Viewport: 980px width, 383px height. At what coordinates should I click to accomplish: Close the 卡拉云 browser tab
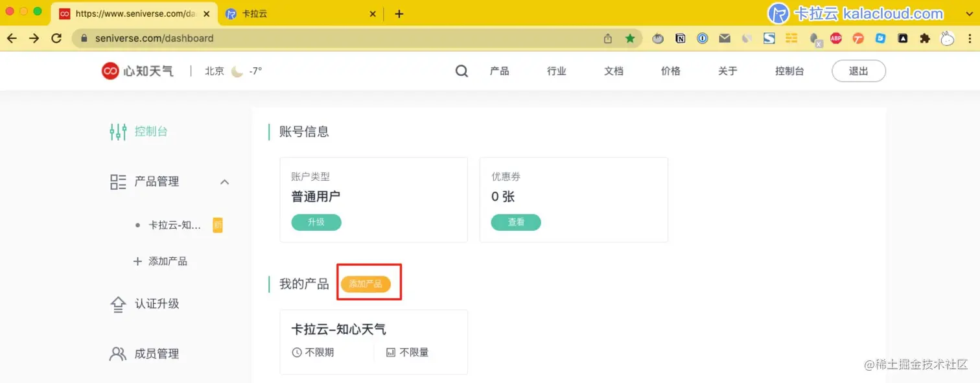point(372,14)
